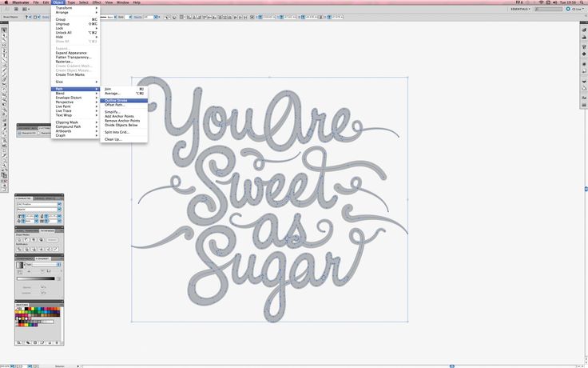
Task: Choose Outline Stroke from the Path submenu
Action: pos(124,101)
